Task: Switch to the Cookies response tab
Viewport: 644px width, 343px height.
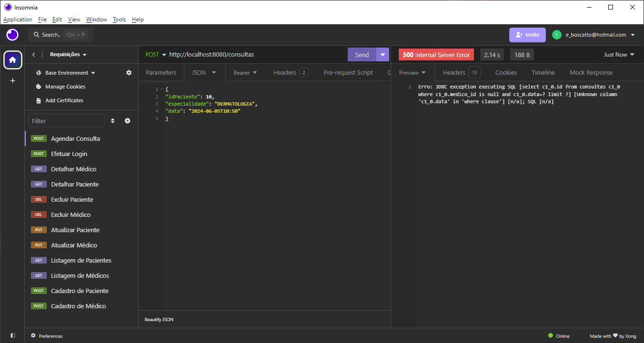Action: point(506,73)
